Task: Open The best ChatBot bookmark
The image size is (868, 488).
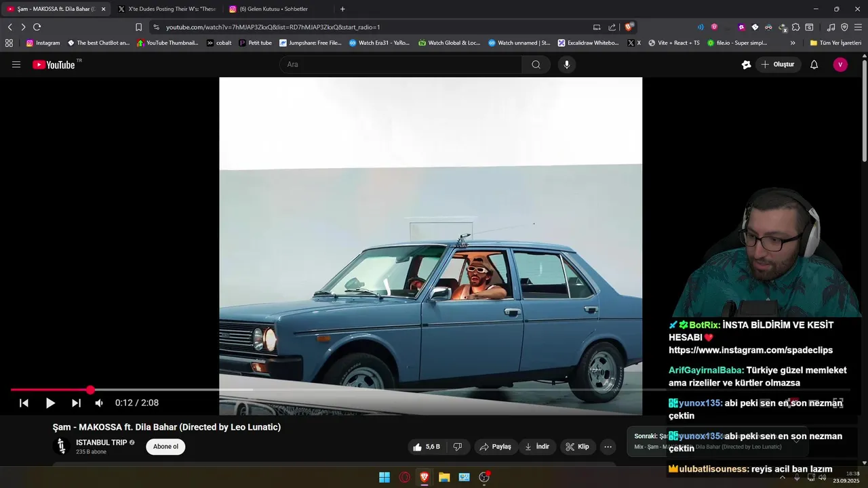Action: pyautogui.click(x=98, y=43)
